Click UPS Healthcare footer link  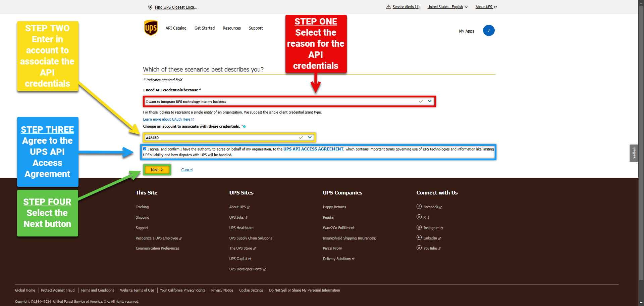(x=241, y=228)
